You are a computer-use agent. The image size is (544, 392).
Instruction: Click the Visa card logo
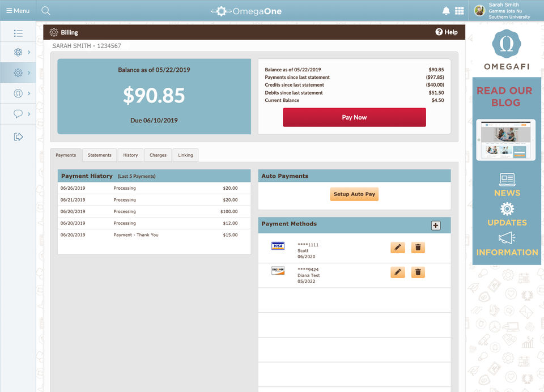pyautogui.click(x=278, y=246)
